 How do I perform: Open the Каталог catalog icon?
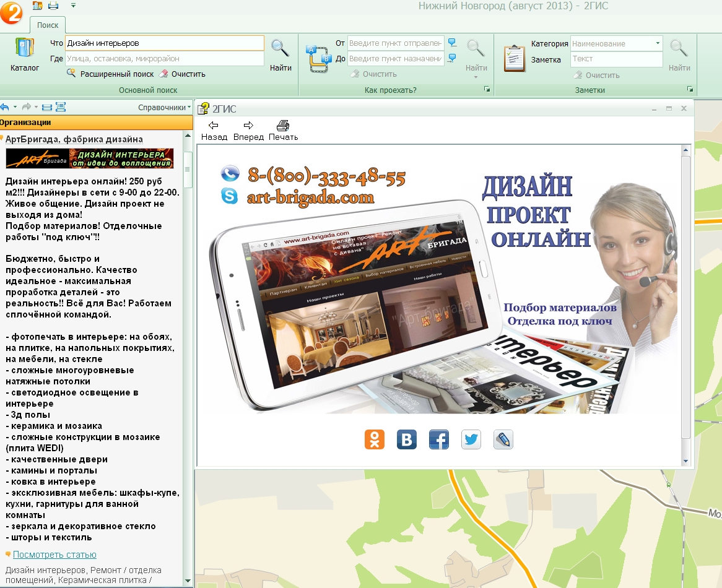point(25,54)
